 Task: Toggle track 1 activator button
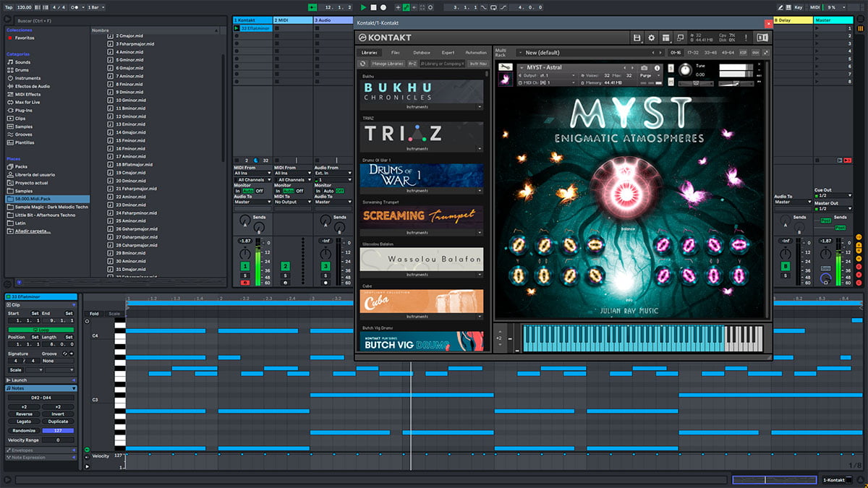coord(244,267)
